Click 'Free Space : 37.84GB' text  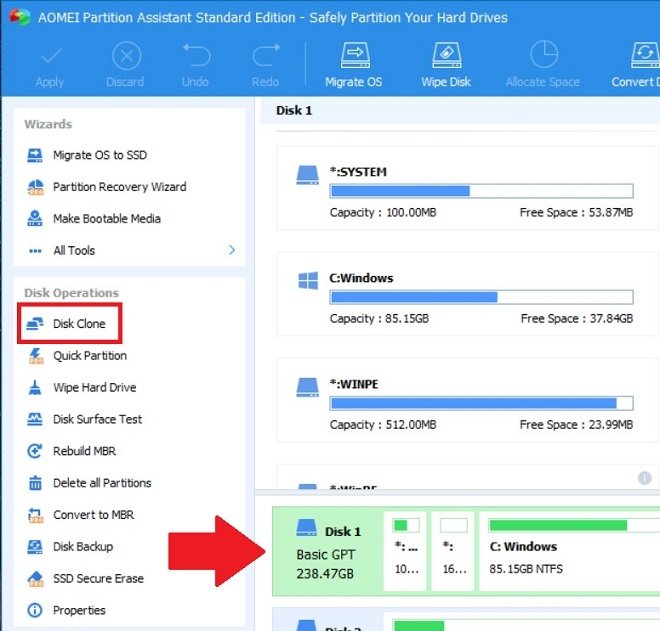pos(577,319)
